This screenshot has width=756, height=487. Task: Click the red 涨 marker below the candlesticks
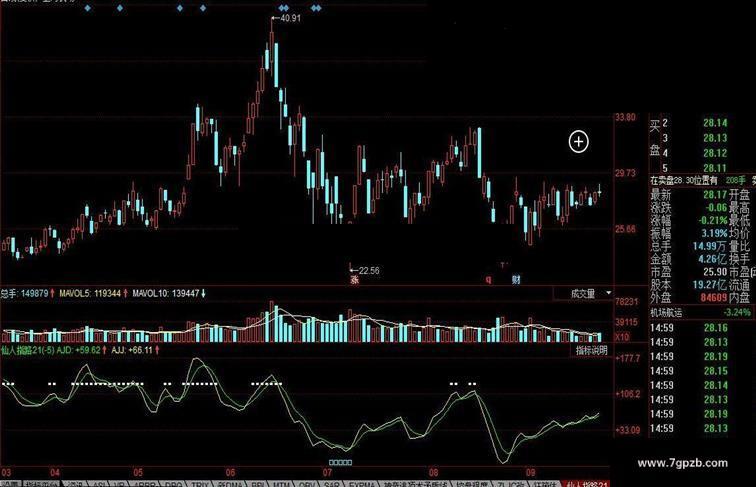point(354,279)
